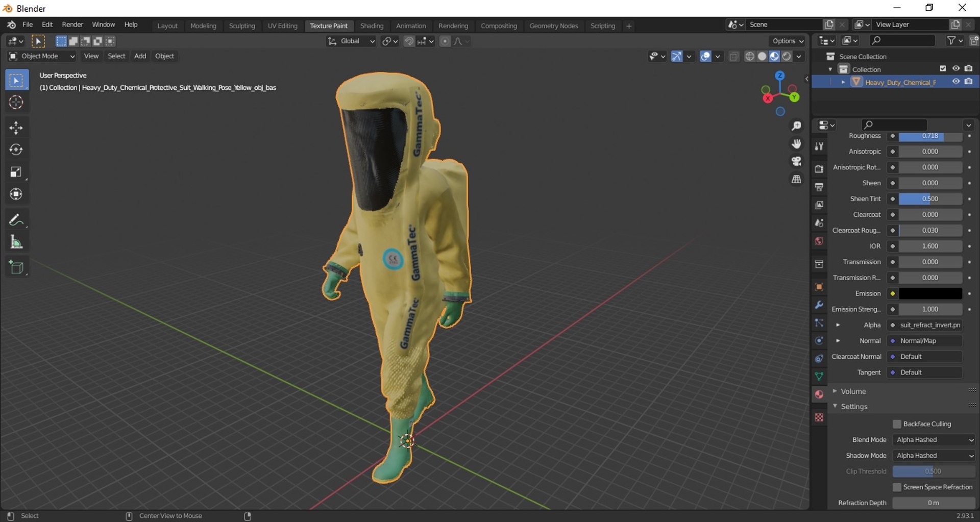980x522 pixels.
Task: Open the viewport Add menu
Action: pos(140,56)
